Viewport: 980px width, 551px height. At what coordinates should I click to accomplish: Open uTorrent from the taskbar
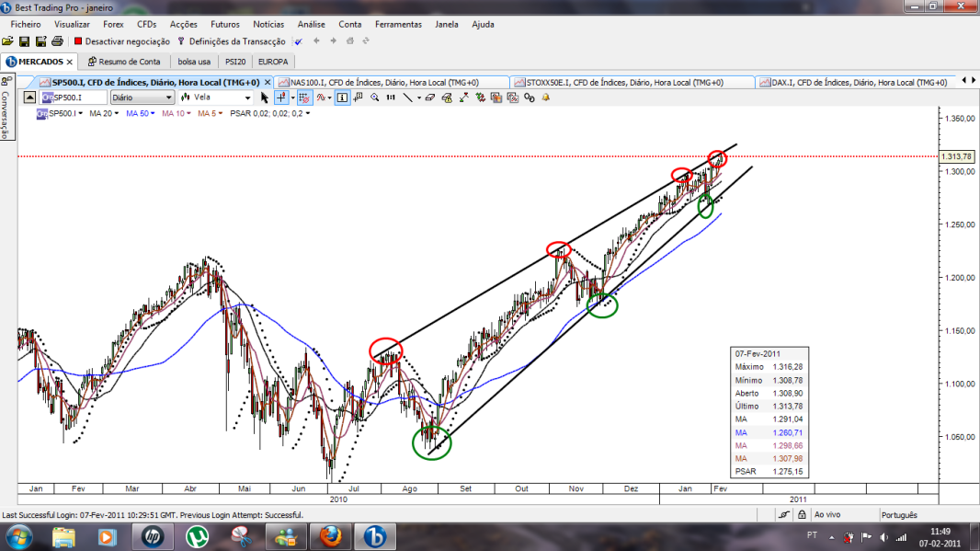197,537
